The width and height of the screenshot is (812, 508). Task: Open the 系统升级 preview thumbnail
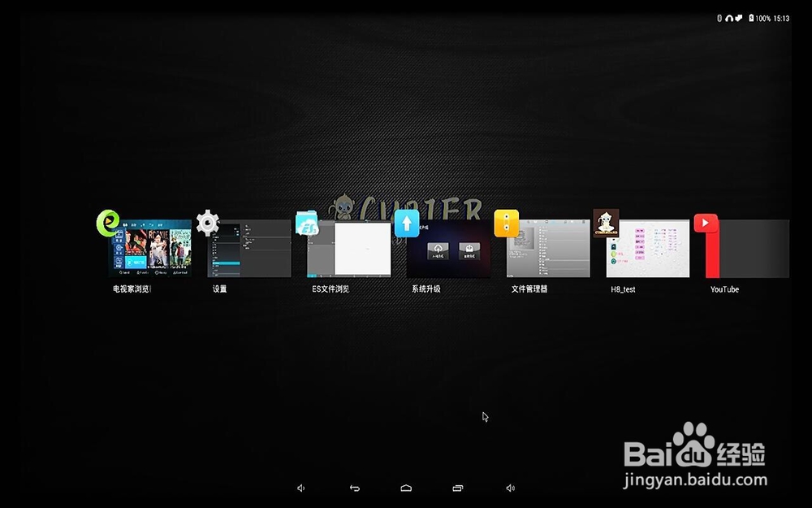(448, 248)
